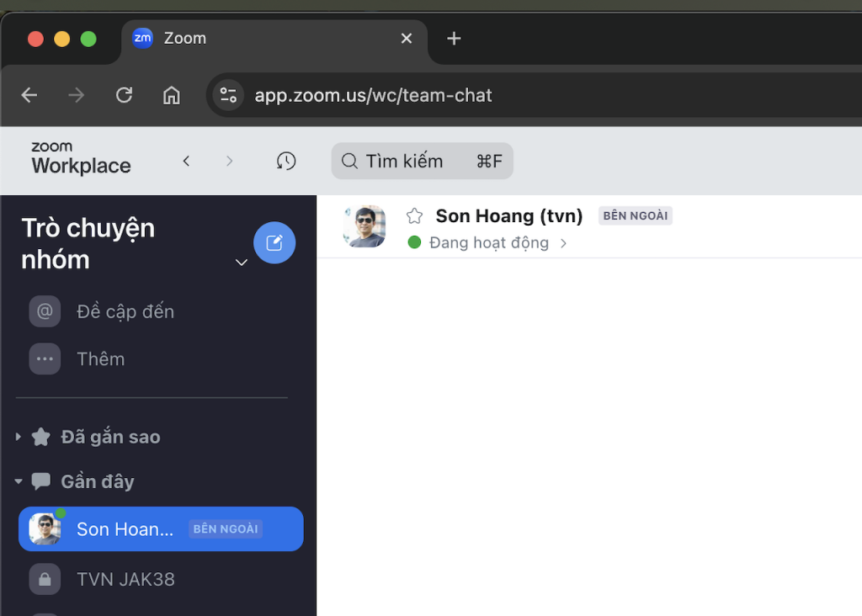Screen dimensions: 862x616
Task: Open the browser home page
Action: (x=172, y=95)
